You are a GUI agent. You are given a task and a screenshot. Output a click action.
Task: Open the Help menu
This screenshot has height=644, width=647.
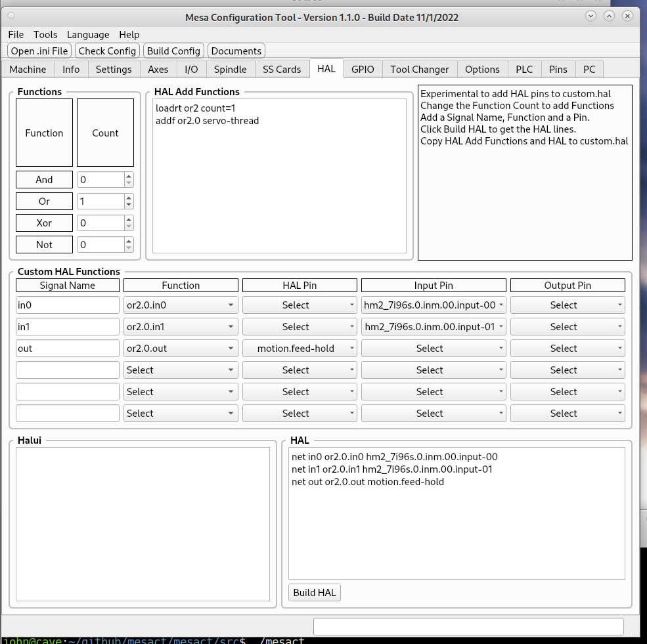(129, 35)
